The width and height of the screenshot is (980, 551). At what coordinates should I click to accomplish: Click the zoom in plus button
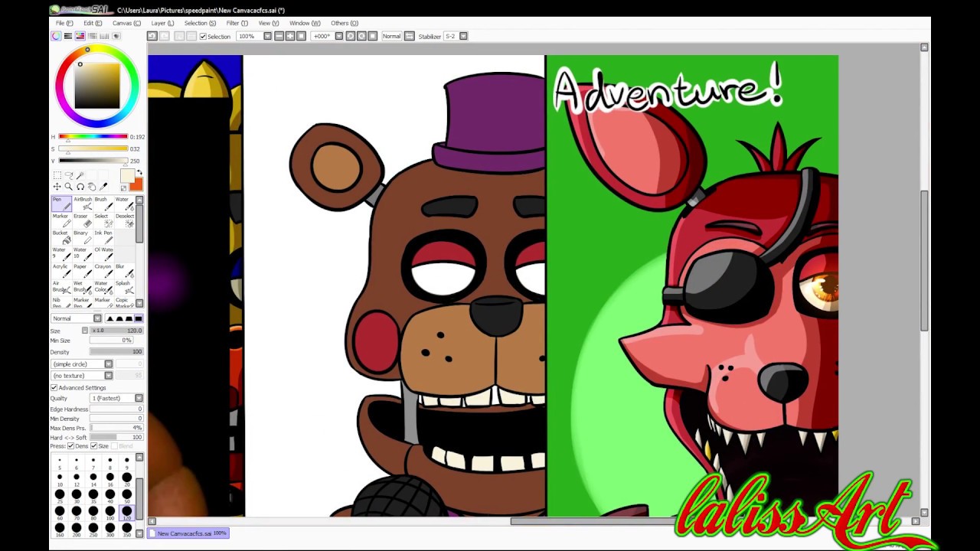pyautogui.click(x=290, y=36)
